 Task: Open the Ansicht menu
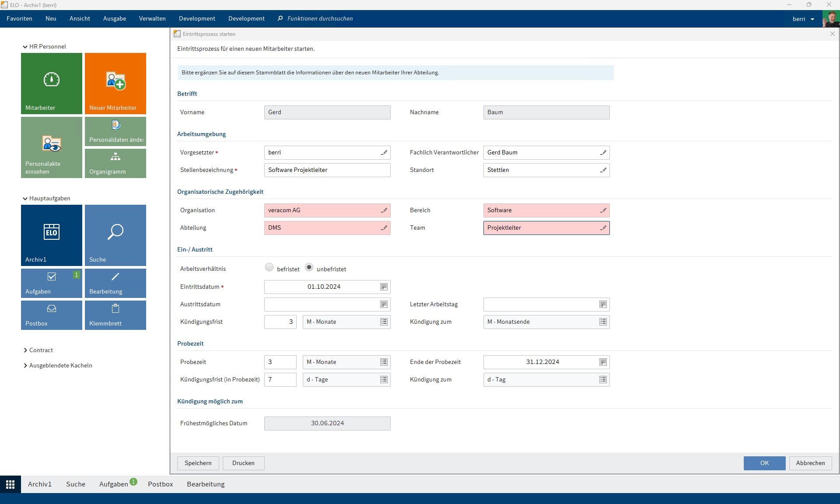point(80,19)
